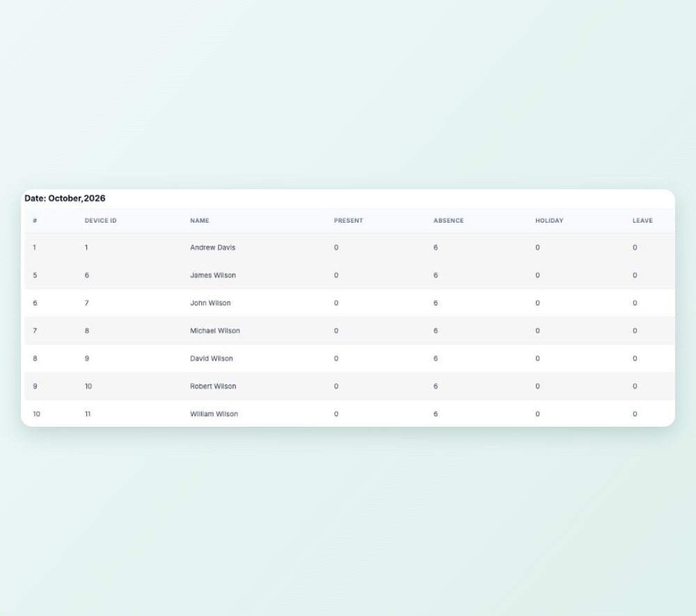
Task: Select the "PRESENT" column header
Action: pyautogui.click(x=349, y=221)
